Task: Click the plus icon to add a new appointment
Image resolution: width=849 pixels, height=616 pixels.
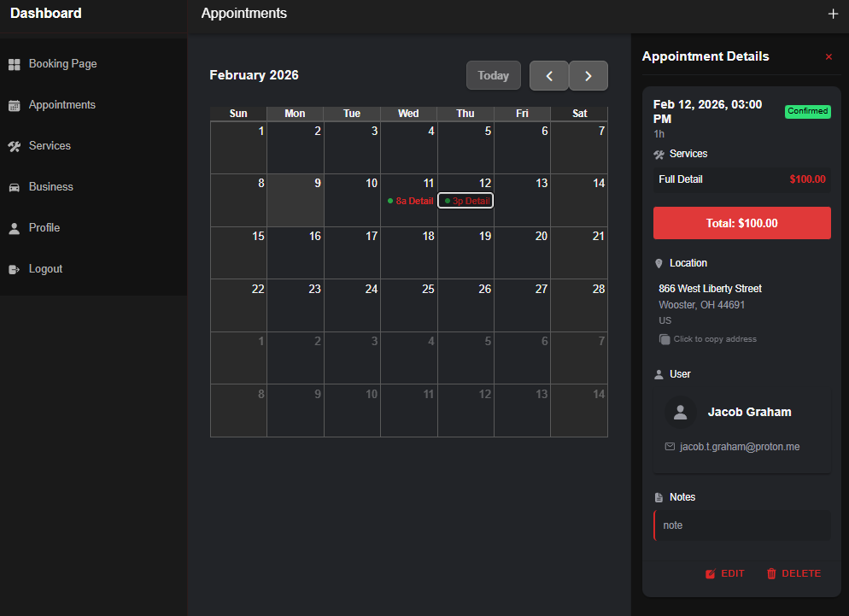Action: (x=833, y=14)
